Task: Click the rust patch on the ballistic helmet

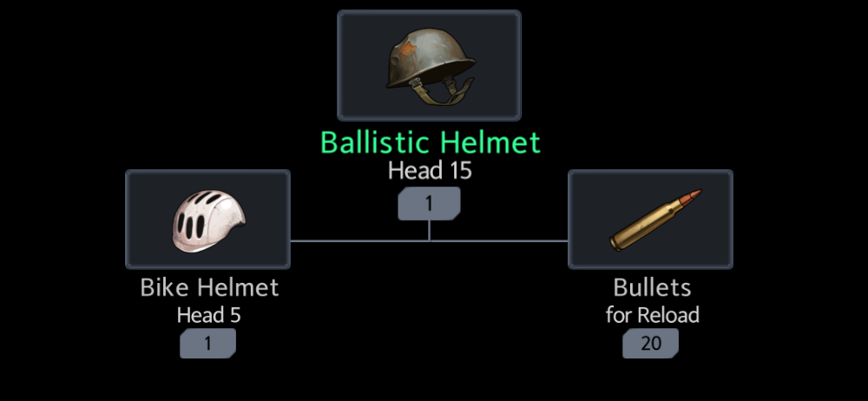Action: point(407,49)
